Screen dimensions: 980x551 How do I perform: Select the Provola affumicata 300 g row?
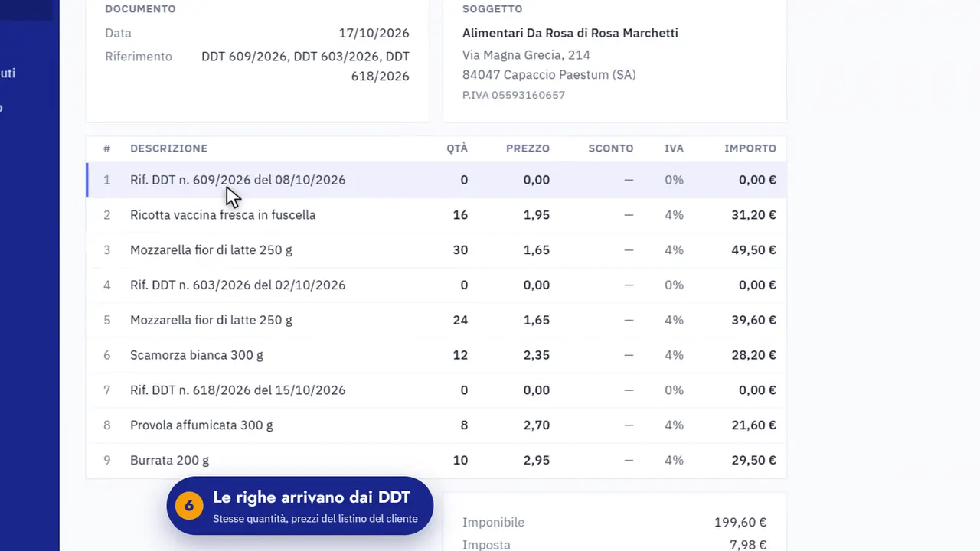[x=436, y=425]
